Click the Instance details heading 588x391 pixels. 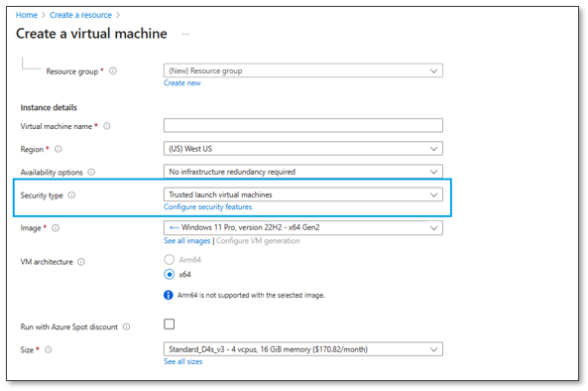point(49,108)
